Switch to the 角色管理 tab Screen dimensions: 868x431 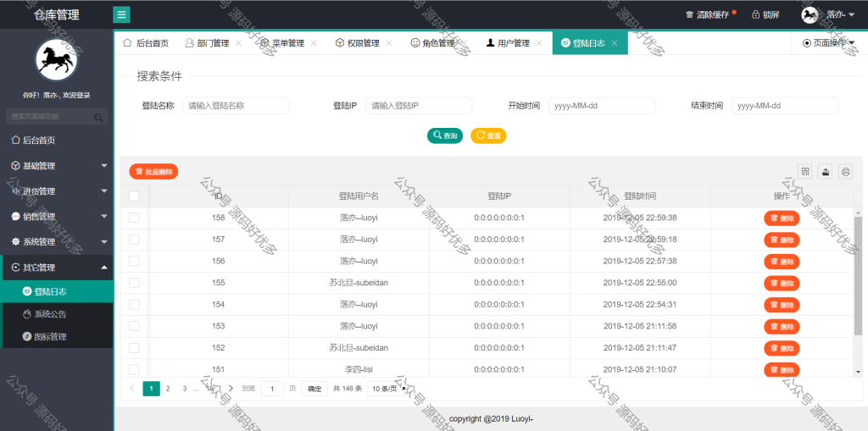pos(438,43)
